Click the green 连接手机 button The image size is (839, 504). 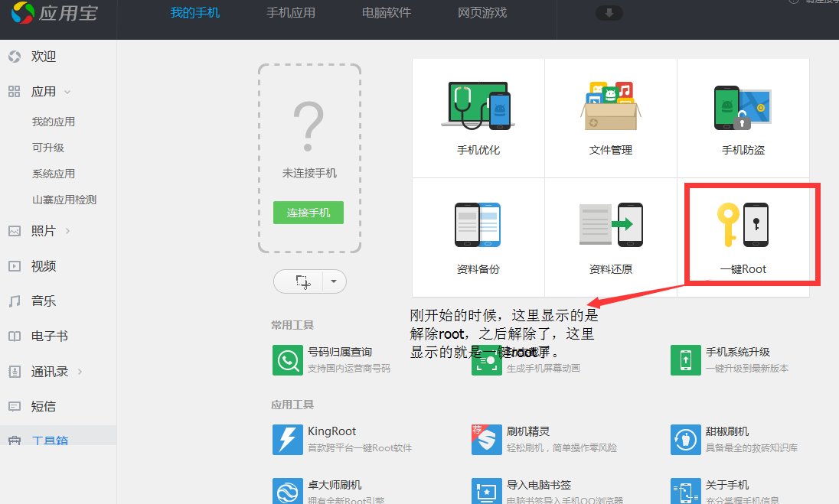pyautogui.click(x=309, y=213)
